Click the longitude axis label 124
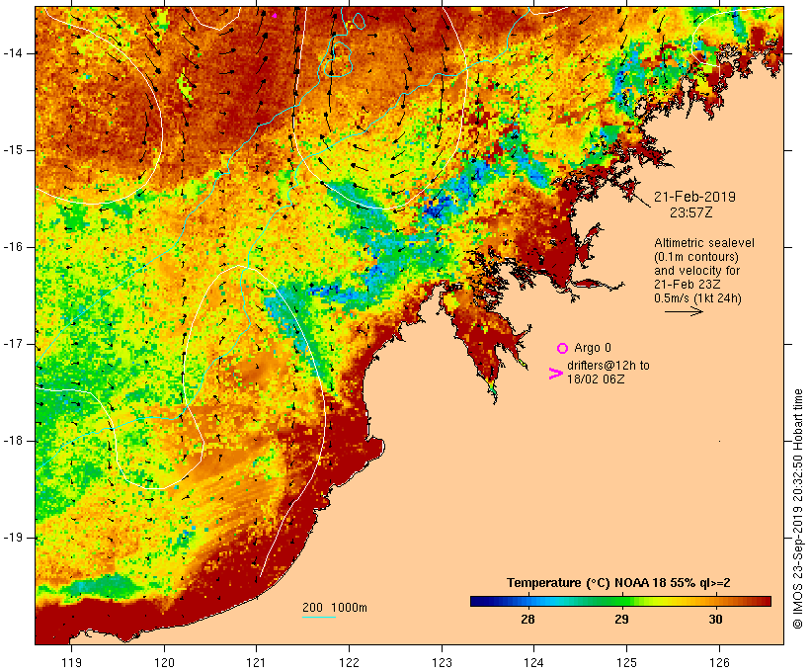This screenshot has height=672, width=810. tap(533, 663)
